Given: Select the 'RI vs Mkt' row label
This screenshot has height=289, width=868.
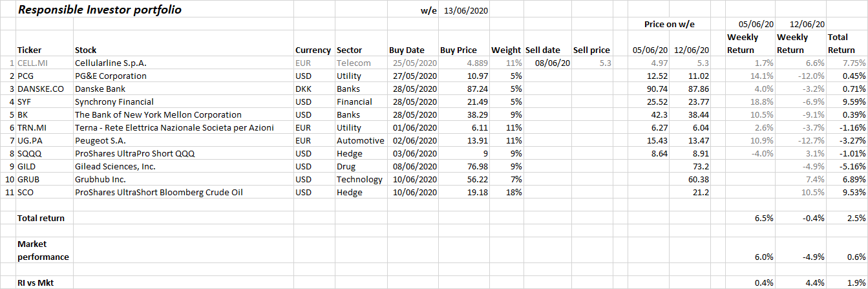Looking at the screenshot, I should coord(36,283).
